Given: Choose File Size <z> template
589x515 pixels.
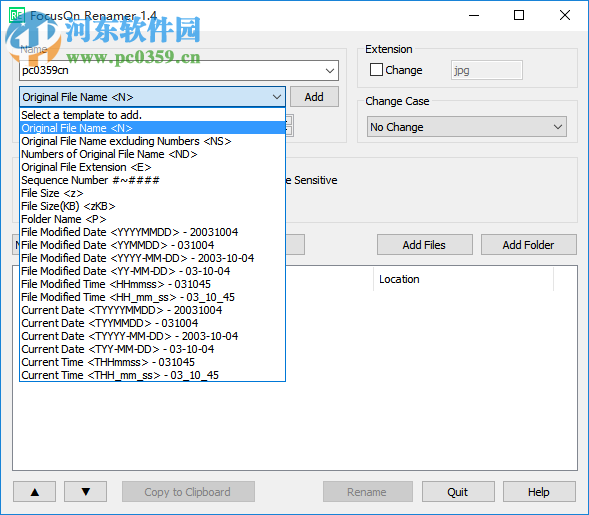Looking at the screenshot, I should (153, 193).
